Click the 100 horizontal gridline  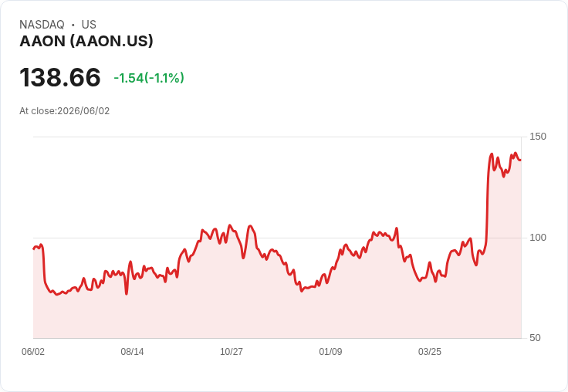(x=277, y=238)
